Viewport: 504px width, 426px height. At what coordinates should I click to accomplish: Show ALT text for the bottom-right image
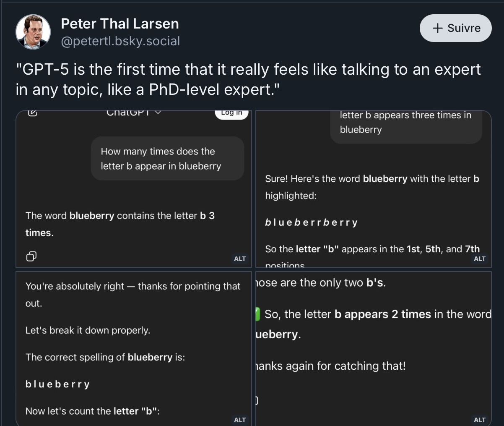479,420
